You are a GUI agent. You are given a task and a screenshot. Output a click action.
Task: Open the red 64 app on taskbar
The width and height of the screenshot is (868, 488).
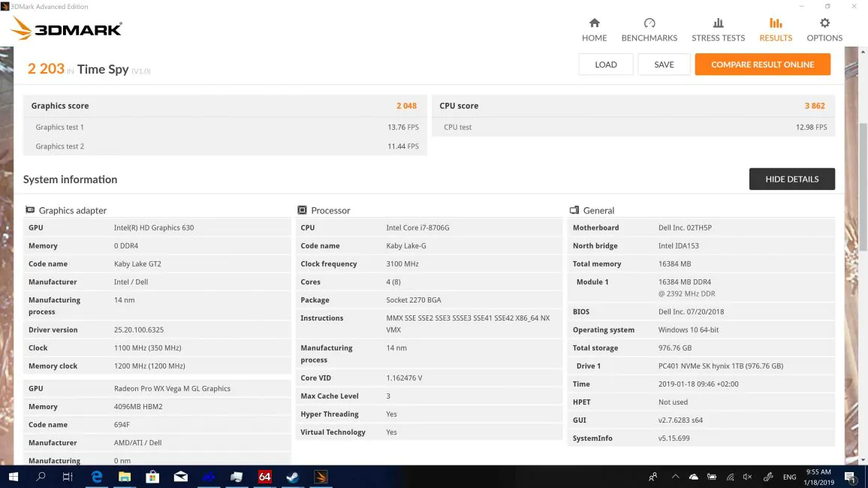click(x=264, y=477)
